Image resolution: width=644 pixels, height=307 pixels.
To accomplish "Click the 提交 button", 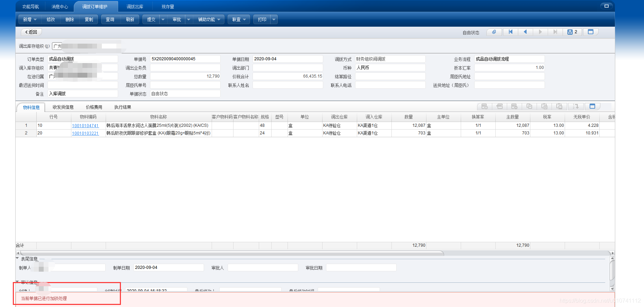I will point(151,20).
